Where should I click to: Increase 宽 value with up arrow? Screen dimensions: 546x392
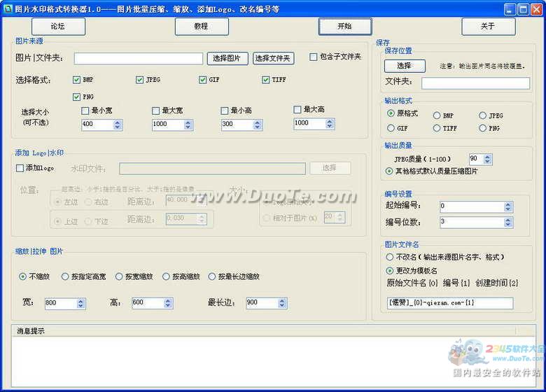coord(80,301)
